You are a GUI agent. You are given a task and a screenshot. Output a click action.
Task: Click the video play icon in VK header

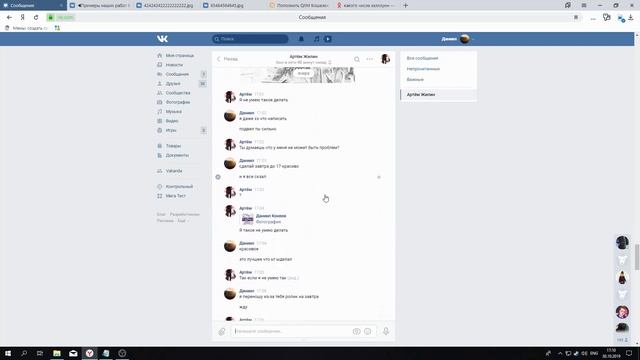328,39
